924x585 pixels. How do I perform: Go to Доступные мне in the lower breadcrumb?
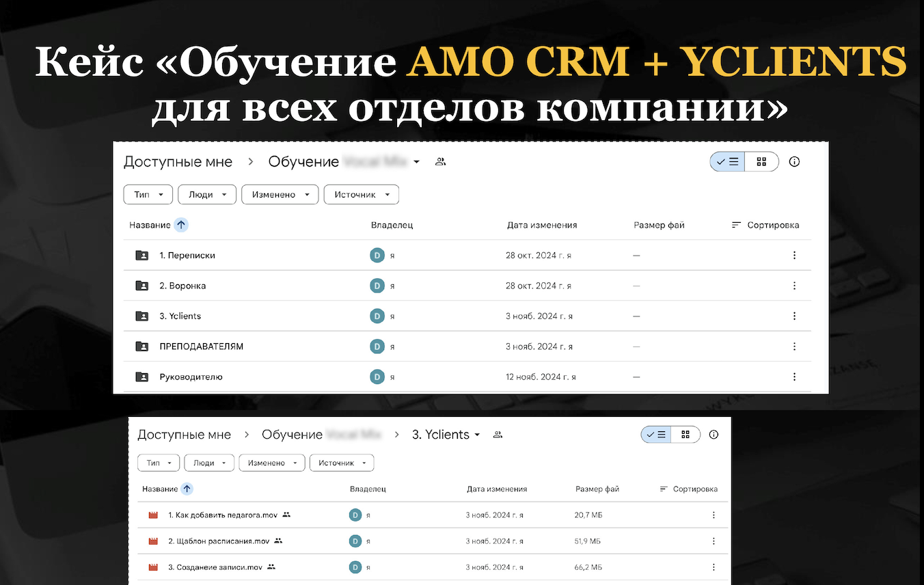(x=185, y=435)
